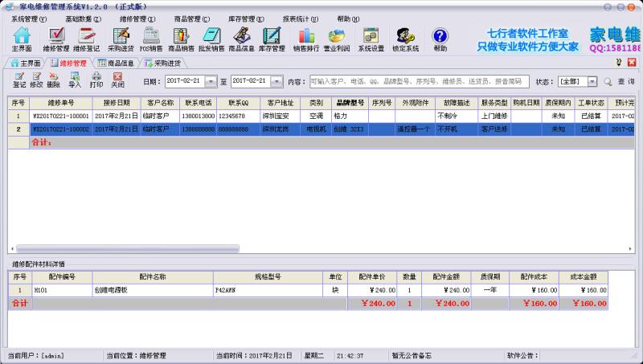Close the current tab with the red X
This screenshot has width=643, height=364.
click(x=632, y=63)
